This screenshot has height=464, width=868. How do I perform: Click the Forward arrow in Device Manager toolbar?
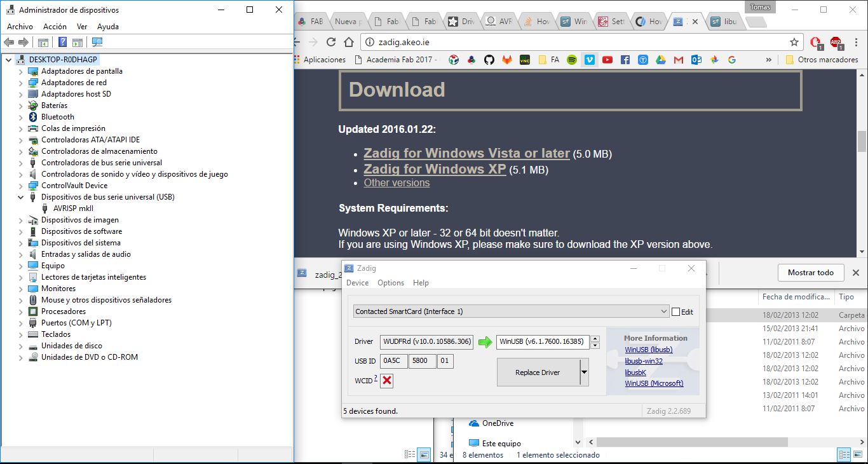(24, 42)
